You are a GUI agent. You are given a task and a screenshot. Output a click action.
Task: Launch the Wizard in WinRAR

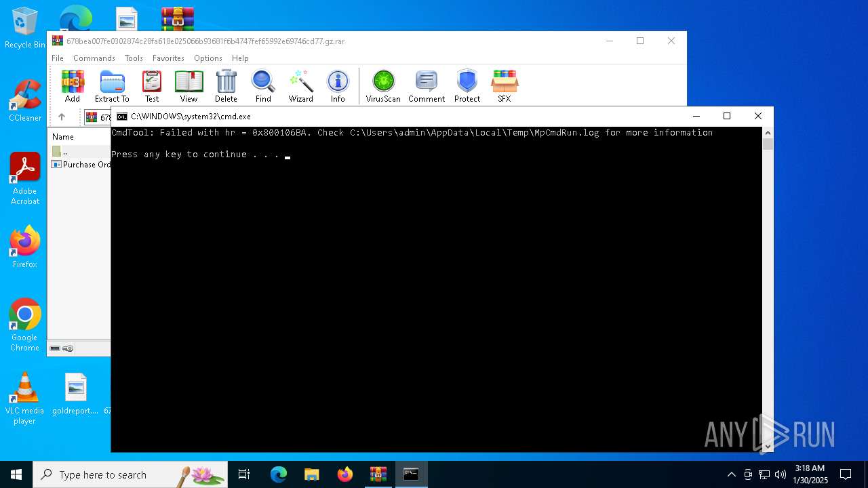(x=301, y=86)
